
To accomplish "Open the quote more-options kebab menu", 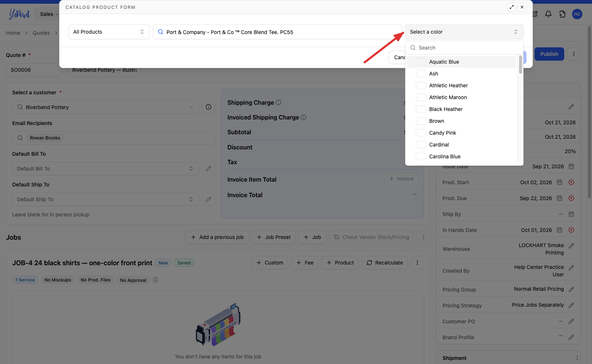I will pyautogui.click(x=574, y=54).
